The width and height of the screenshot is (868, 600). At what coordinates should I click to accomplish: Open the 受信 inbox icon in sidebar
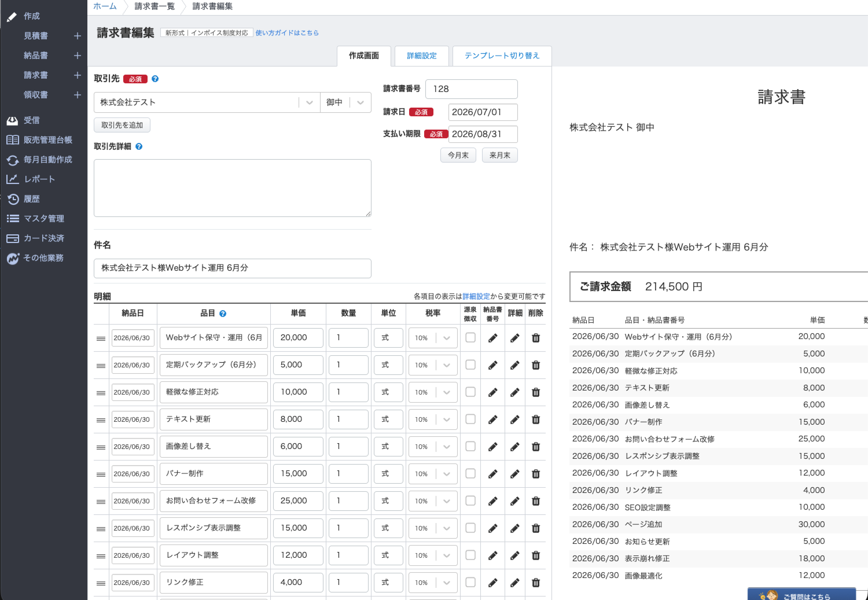point(12,120)
